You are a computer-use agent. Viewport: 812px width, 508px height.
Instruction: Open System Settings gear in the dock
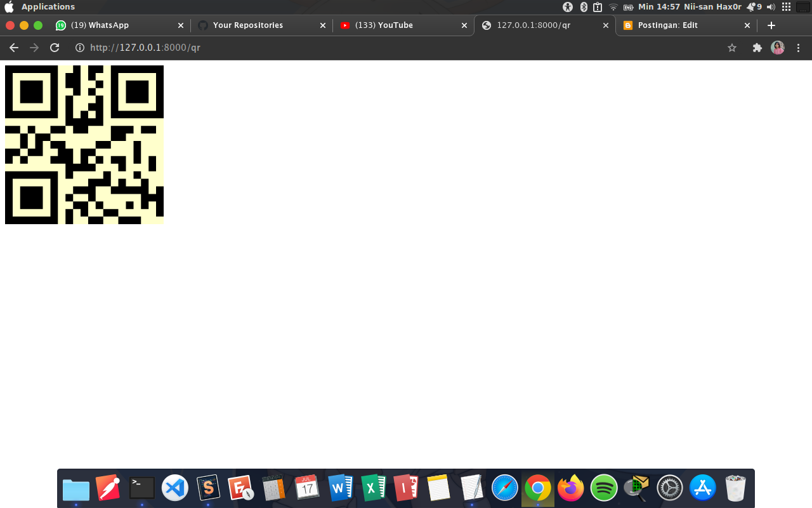670,488
